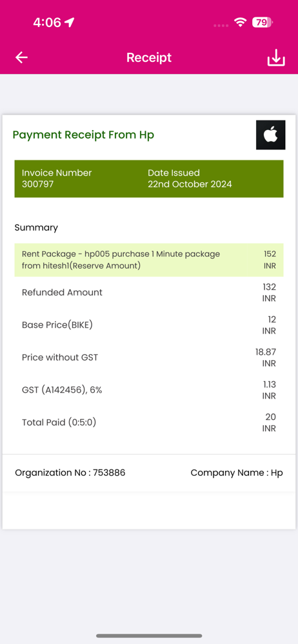Viewport: 298px width, 644px height.
Task: Tap the 4:06 clock in the status bar
Action: 47,22
